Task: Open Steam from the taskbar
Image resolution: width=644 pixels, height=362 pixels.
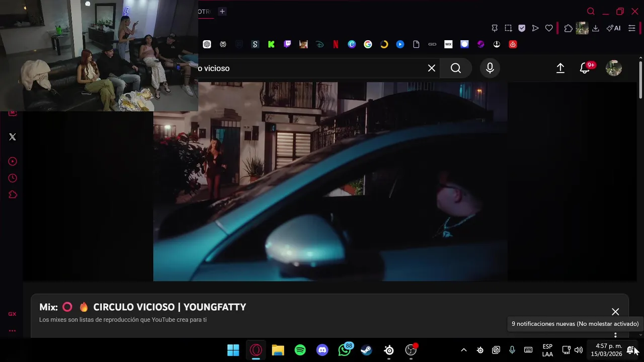Action: click(366, 350)
